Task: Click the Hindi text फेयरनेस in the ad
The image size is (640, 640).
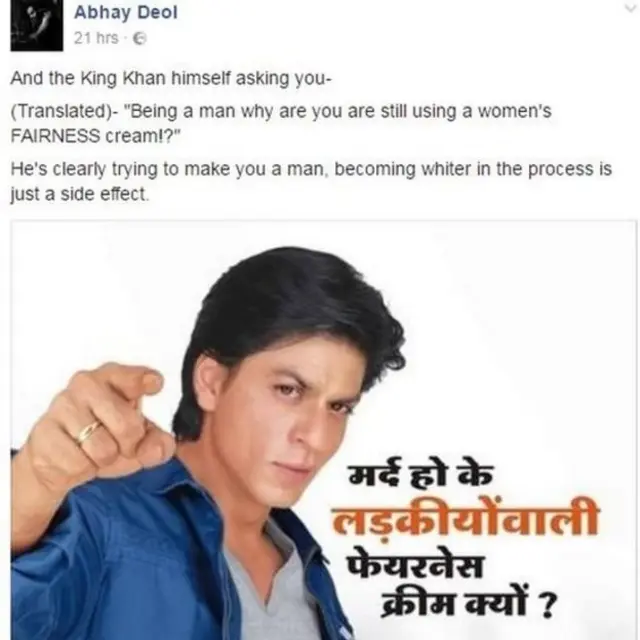Action: pos(415,565)
